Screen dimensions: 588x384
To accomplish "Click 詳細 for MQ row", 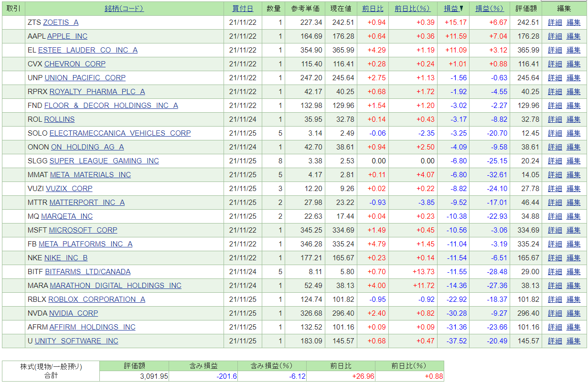I will coord(555,216).
